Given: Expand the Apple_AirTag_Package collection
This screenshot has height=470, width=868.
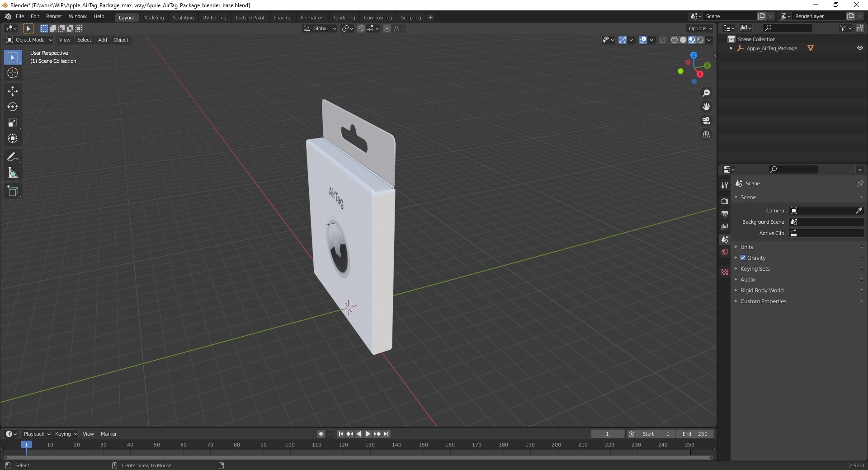Looking at the screenshot, I should (731, 48).
